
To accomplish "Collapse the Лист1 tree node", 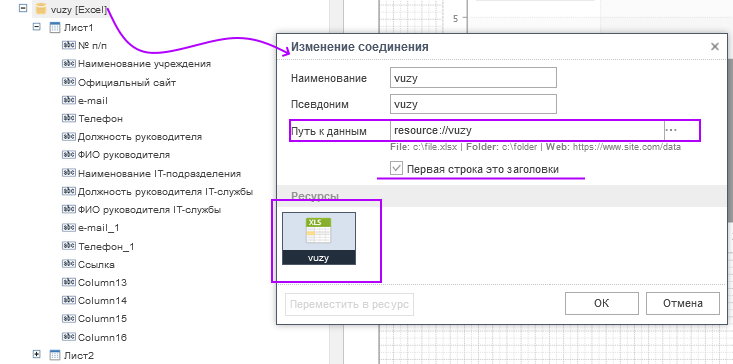I will tap(36, 27).
